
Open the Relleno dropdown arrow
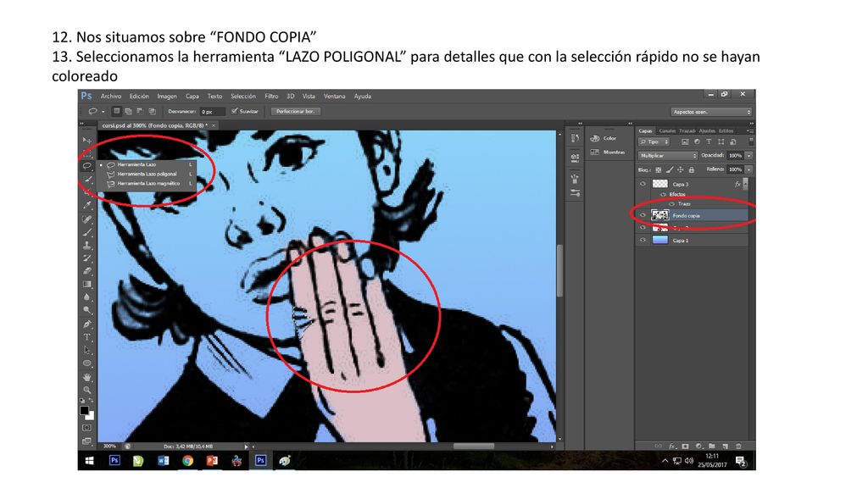[x=748, y=169]
